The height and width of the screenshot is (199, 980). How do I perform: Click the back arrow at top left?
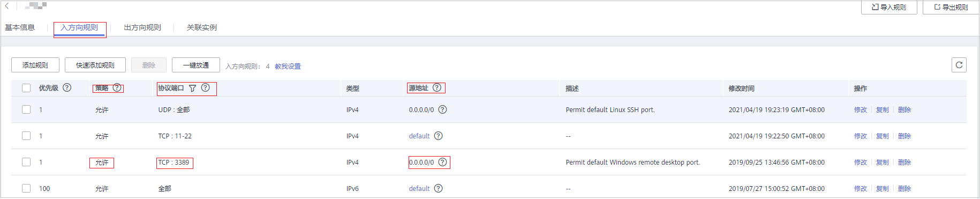[x=7, y=6]
